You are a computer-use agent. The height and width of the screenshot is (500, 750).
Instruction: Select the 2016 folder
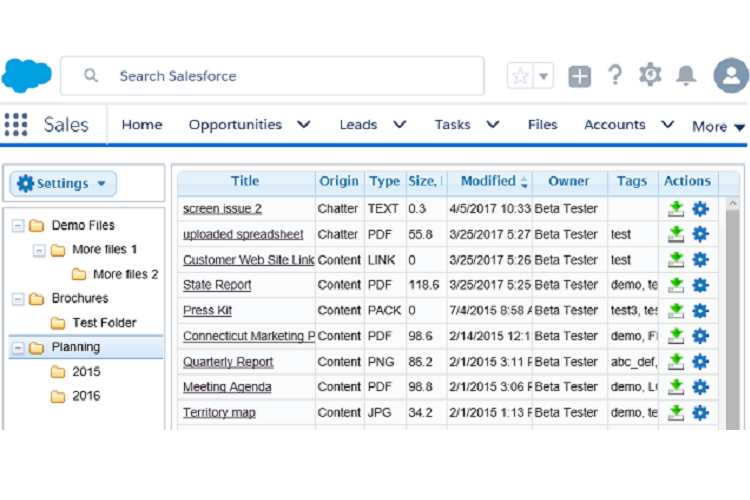tap(86, 396)
